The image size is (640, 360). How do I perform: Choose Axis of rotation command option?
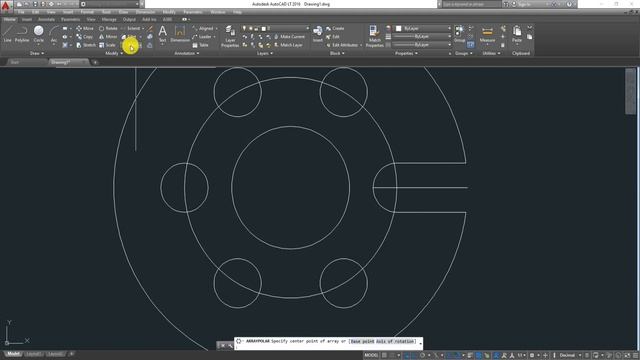tap(395, 341)
